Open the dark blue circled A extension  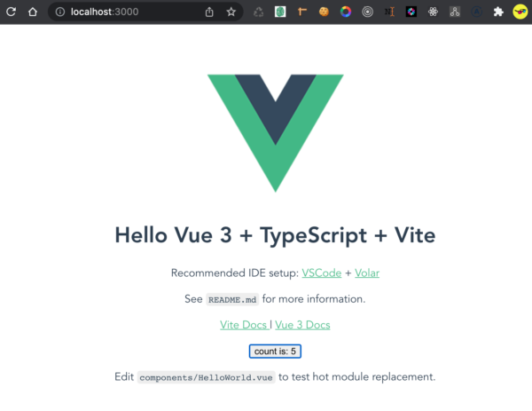tap(477, 12)
